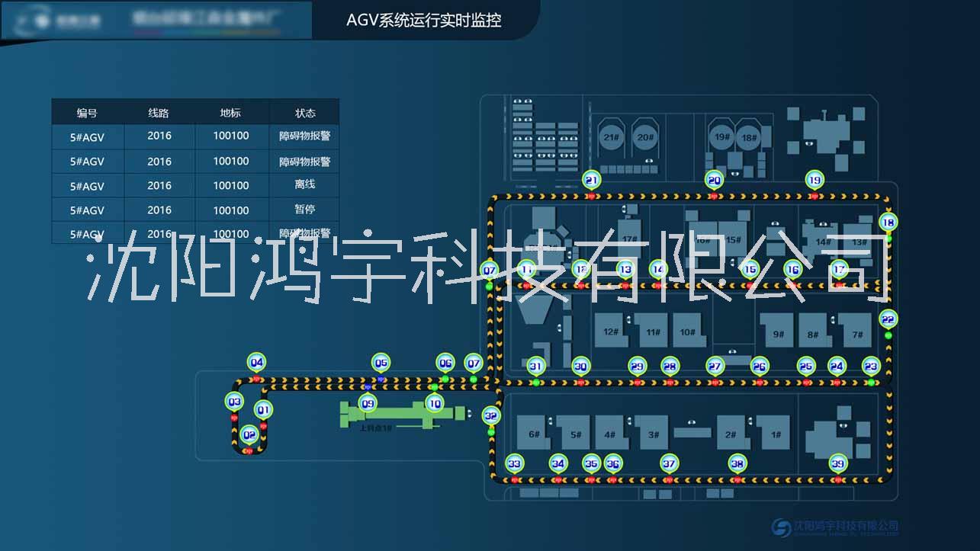Viewport: 980px width, 551px height.
Task: Click station marker 06
Action: (x=445, y=363)
